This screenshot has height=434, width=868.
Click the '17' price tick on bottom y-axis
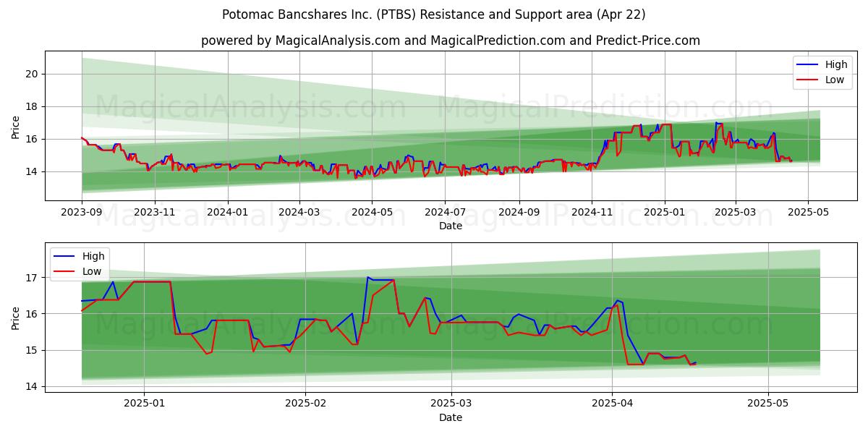33,278
